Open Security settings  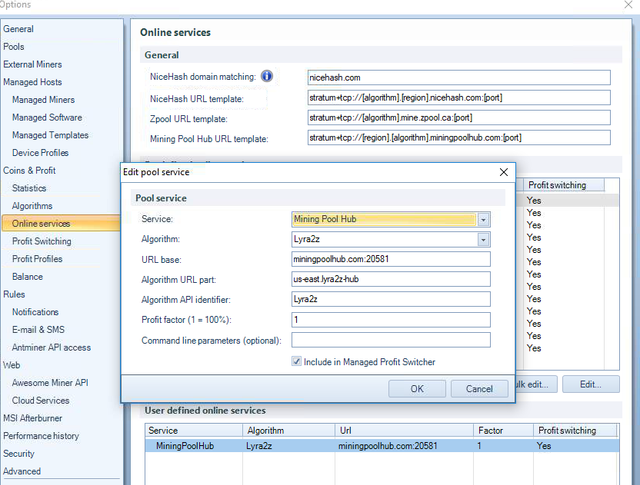pyautogui.click(x=19, y=454)
